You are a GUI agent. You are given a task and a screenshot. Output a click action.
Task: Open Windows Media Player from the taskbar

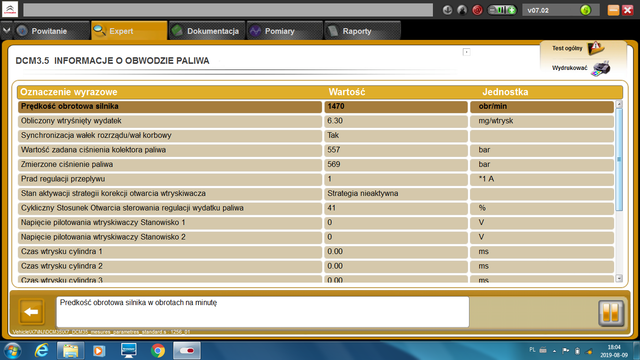coord(99,351)
